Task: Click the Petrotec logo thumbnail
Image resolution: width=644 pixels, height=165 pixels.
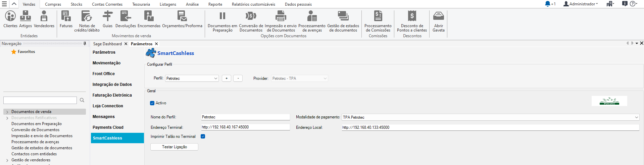Action: tap(609, 101)
